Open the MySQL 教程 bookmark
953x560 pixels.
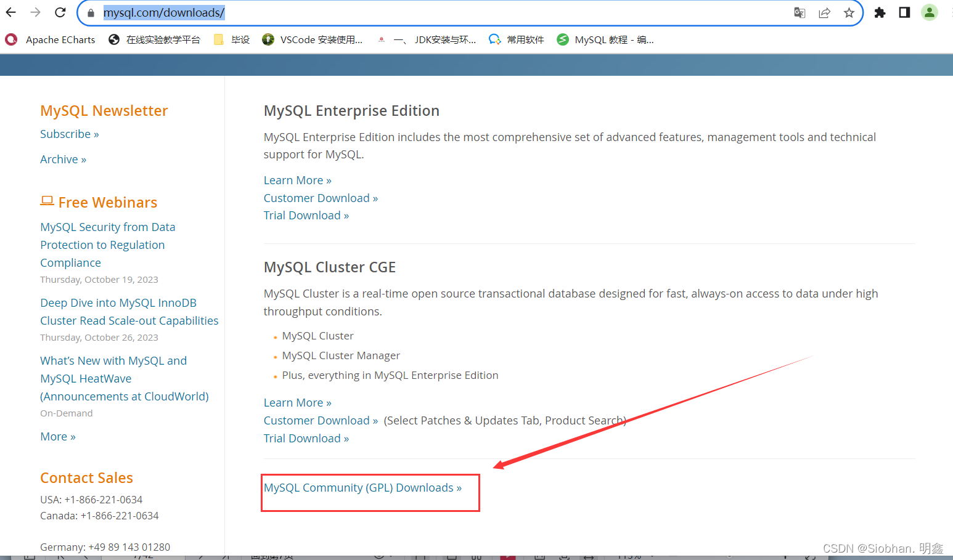coord(605,39)
